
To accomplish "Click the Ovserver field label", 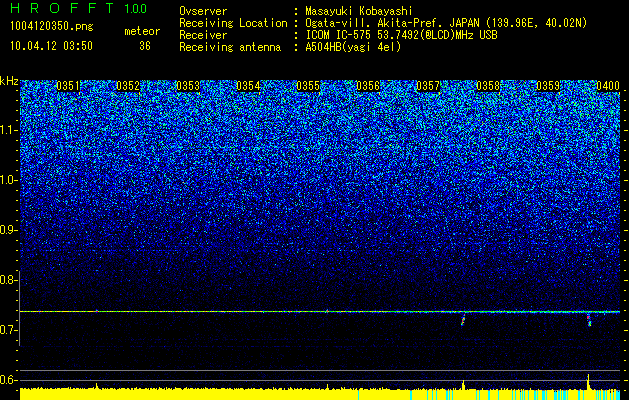I will click(203, 11).
